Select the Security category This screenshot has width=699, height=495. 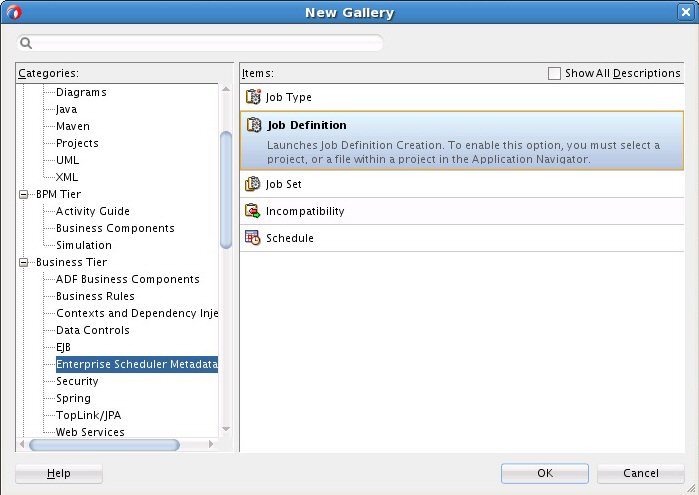click(x=77, y=381)
